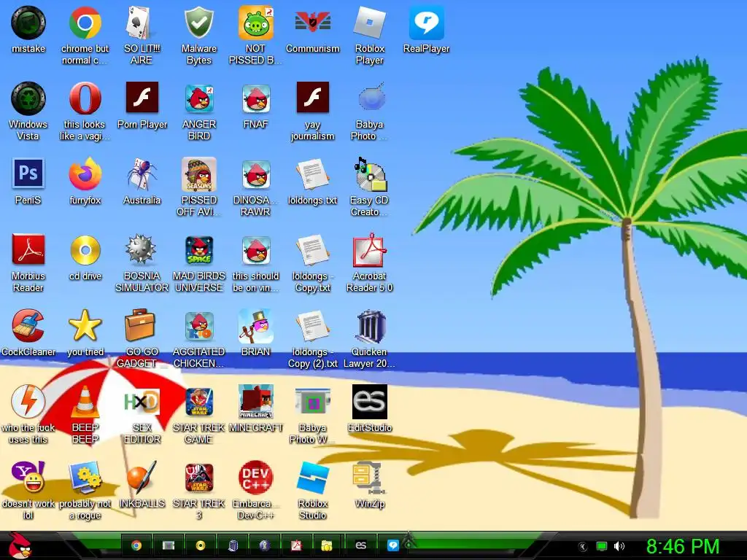Open the 'NOT PISSED B...' green pig icon
The height and width of the screenshot is (560, 747).
tap(256, 23)
